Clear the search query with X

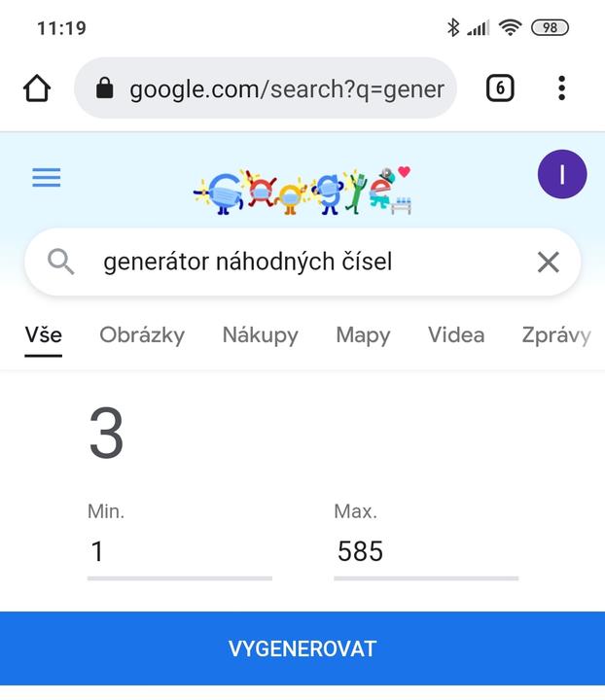tap(548, 262)
